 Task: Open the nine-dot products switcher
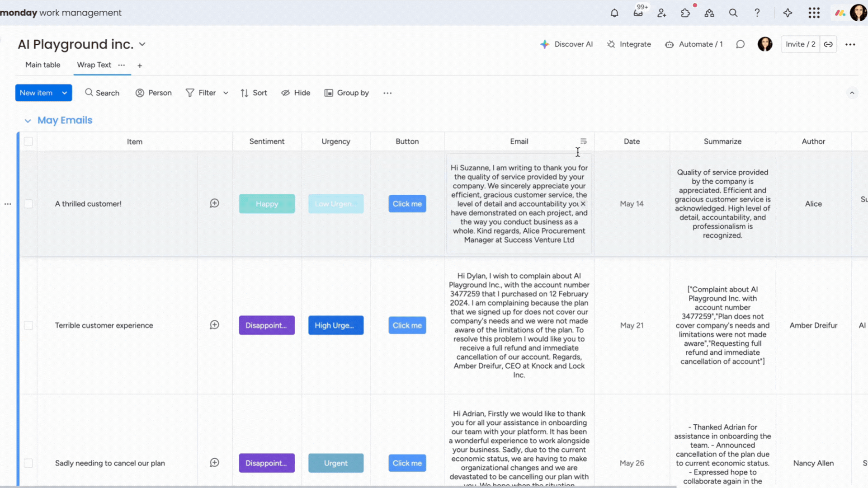coord(814,13)
